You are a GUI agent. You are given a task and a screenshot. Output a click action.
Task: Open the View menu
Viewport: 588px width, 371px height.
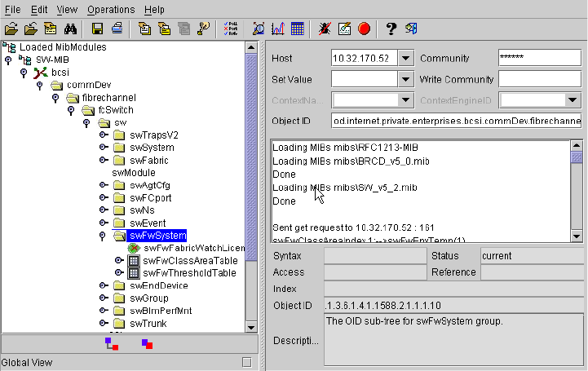[x=68, y=10]
